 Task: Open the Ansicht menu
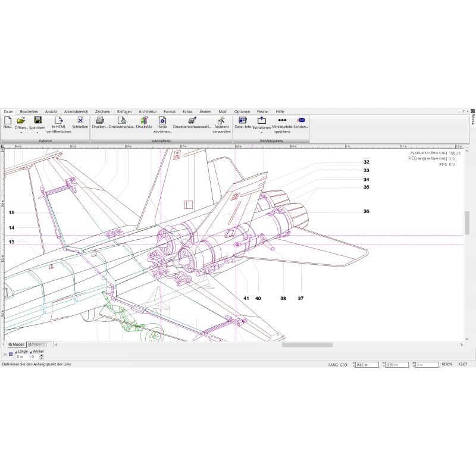click(51, 111)
